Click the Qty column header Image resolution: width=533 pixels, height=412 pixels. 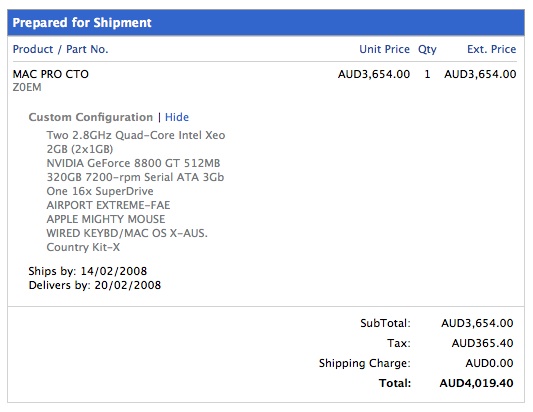point(427,50)
